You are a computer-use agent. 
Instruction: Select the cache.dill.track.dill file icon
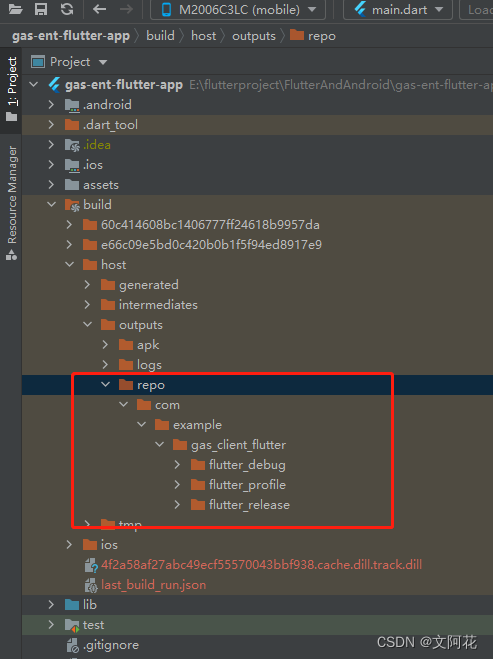click(x=91, y=565)
